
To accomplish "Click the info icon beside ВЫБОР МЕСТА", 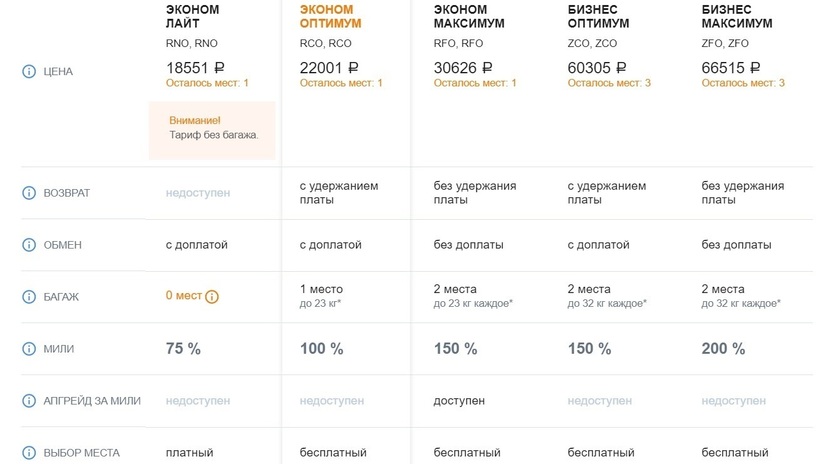I will click(28, 453).
